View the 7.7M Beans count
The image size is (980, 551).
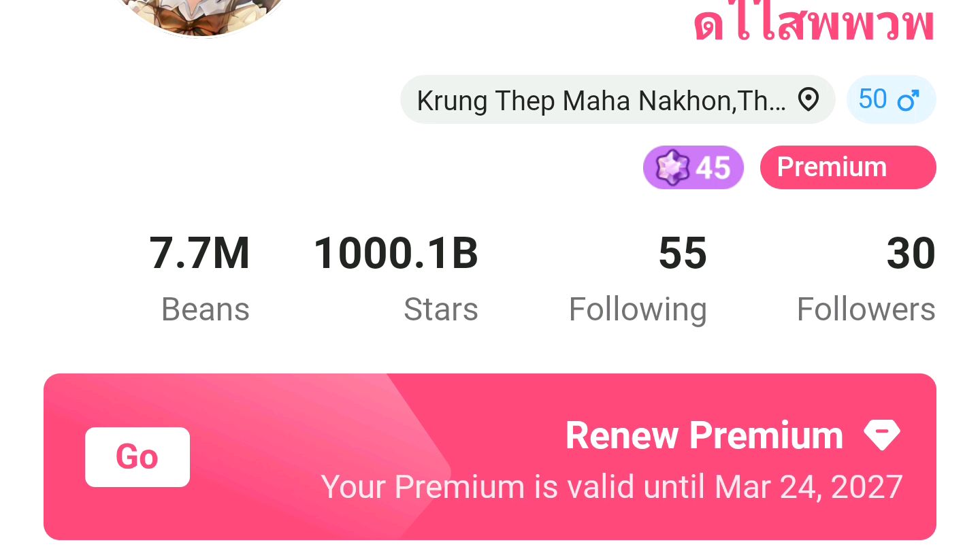[199, 253]
